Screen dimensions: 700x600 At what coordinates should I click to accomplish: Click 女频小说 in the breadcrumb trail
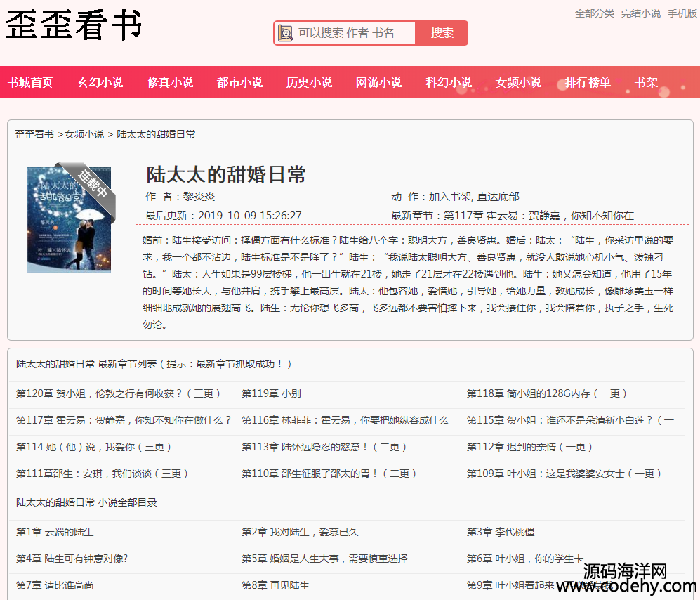pos(84,134)
